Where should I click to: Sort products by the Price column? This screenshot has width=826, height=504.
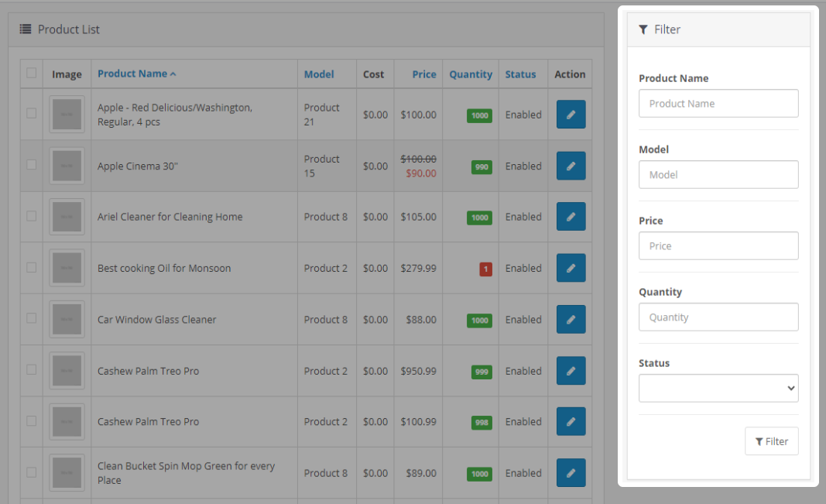pos(423,74)
